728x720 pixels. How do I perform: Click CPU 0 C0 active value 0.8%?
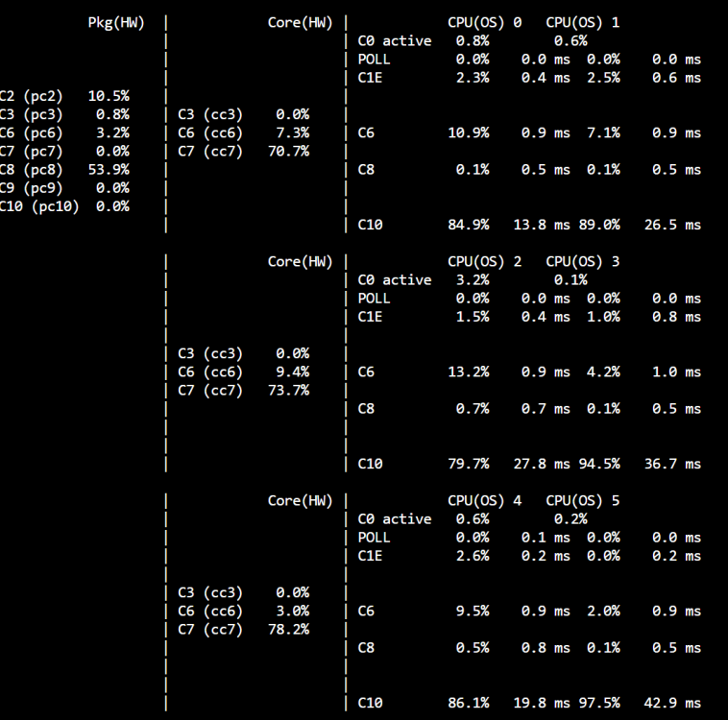473,41
